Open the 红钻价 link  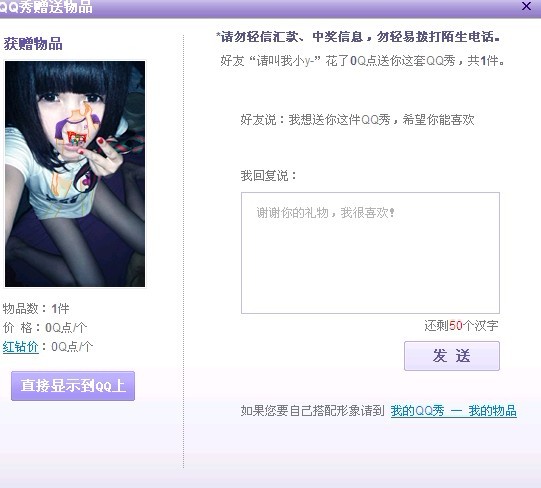click(20, 347)
